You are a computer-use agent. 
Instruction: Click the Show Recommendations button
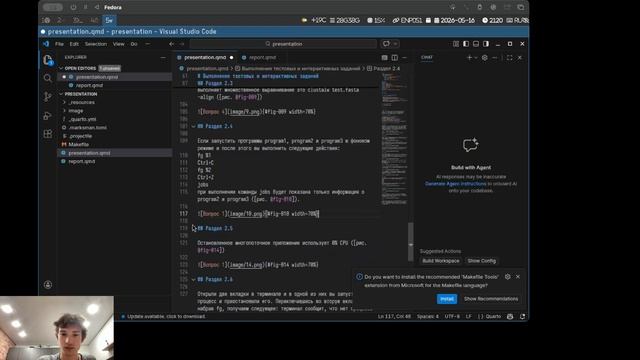pos(491,299)
